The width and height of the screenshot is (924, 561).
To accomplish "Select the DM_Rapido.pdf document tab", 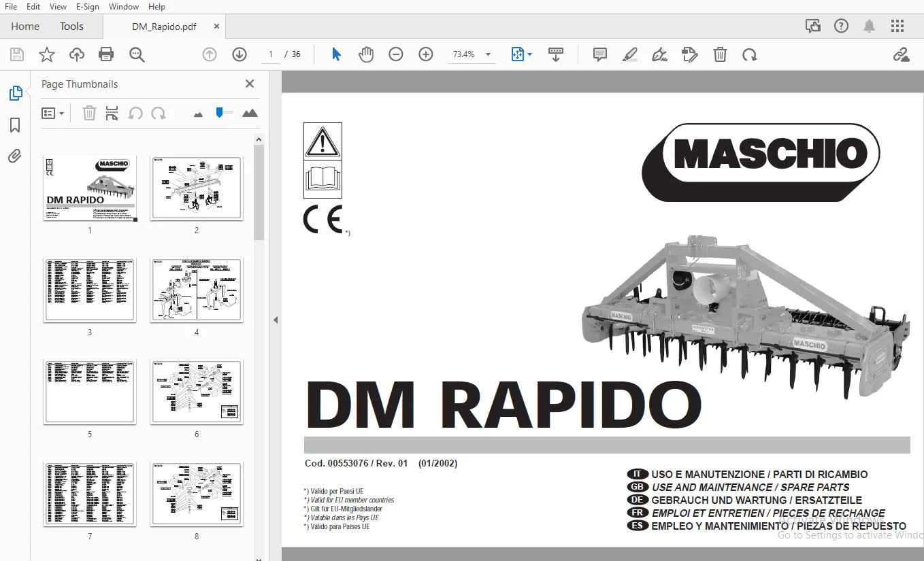I will (x=164, y=27).
